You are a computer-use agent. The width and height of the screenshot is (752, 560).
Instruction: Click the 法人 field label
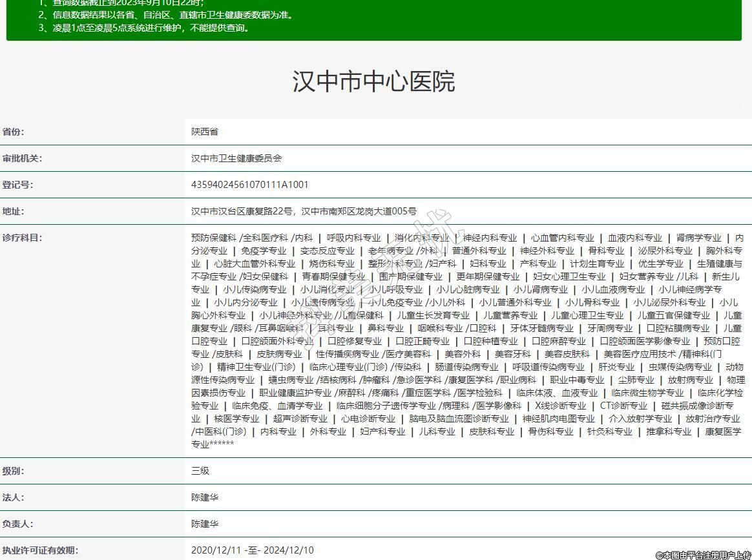13,497
